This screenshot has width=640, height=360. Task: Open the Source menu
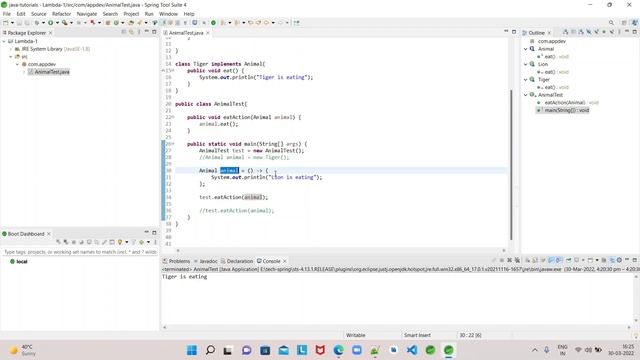coord(39,14)
